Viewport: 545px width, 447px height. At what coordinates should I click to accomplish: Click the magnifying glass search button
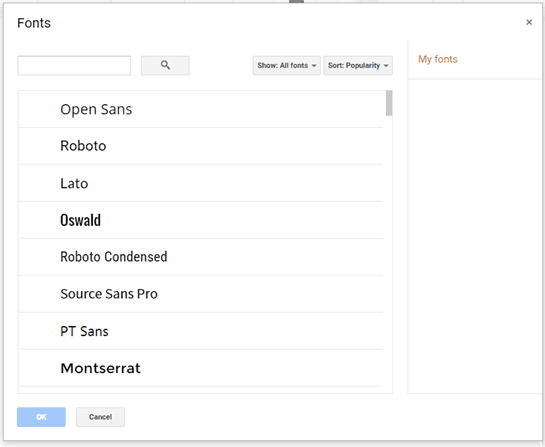pyautogui.click(x=165, y=65)
